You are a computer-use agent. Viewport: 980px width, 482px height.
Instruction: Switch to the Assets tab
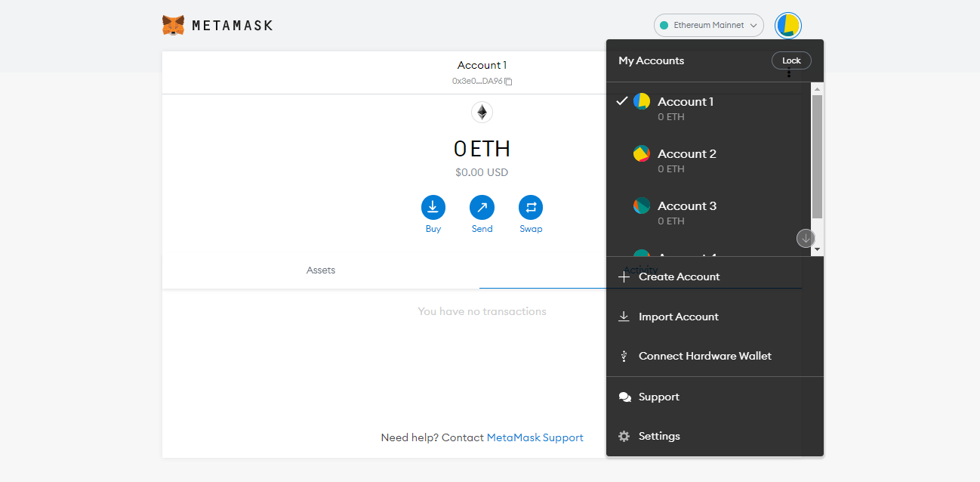click(321, 270)
